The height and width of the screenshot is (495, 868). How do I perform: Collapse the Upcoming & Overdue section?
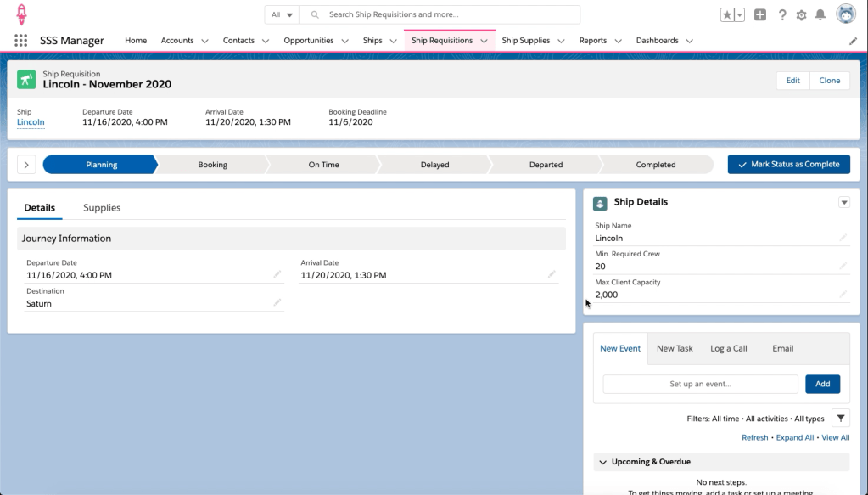tap(603, 462)
